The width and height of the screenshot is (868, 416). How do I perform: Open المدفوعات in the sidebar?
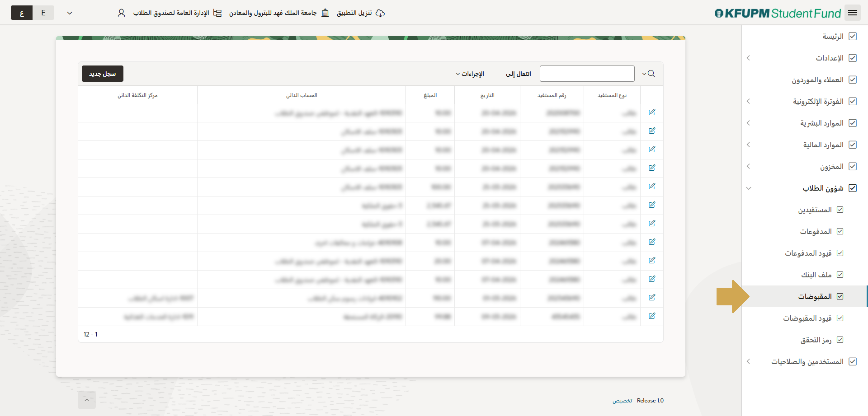coord(816,231)
